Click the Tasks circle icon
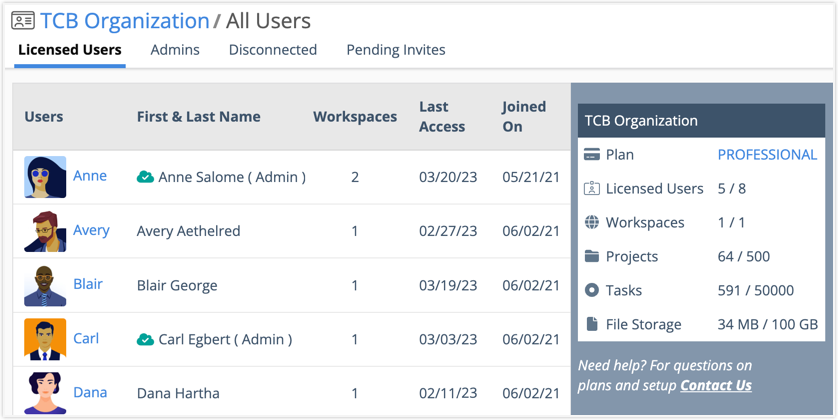Screen dimensions: 838x420 click(x=592, y=290)
